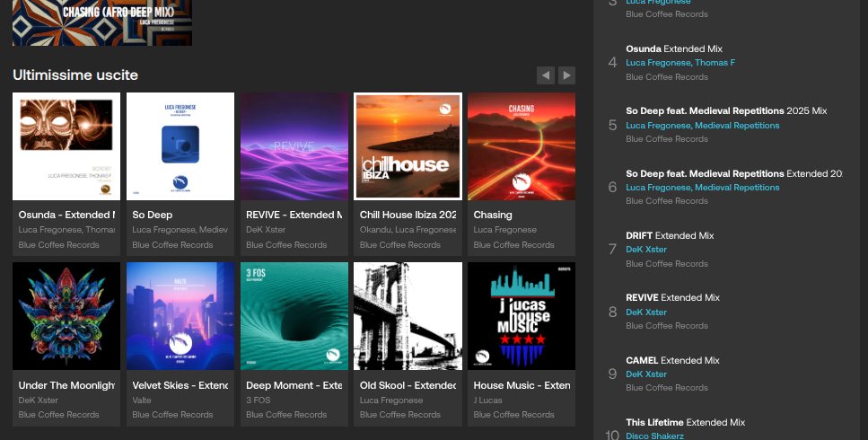Open artist Luca Fregonese under Old Skool

(390, 400)
